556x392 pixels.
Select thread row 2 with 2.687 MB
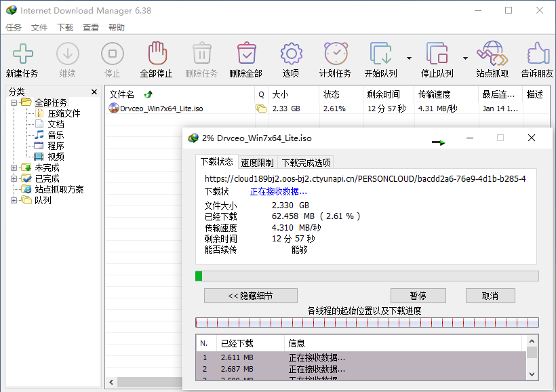click(361, 370)
